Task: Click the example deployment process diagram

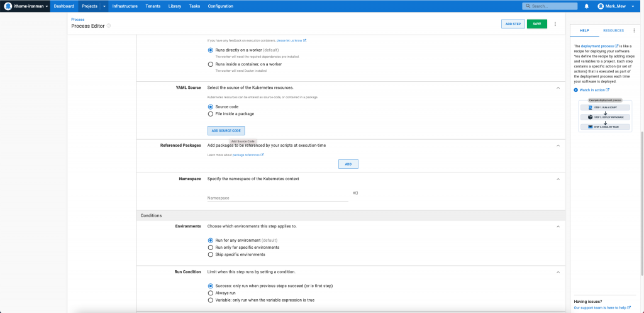Action: click(x=606, y=115)
